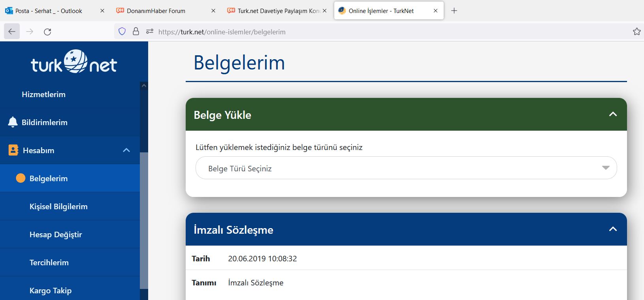644x300 pixels.
Task: Close the Turk.net Davetiye Paylaşım tab
Action: [x=324, y=11]
